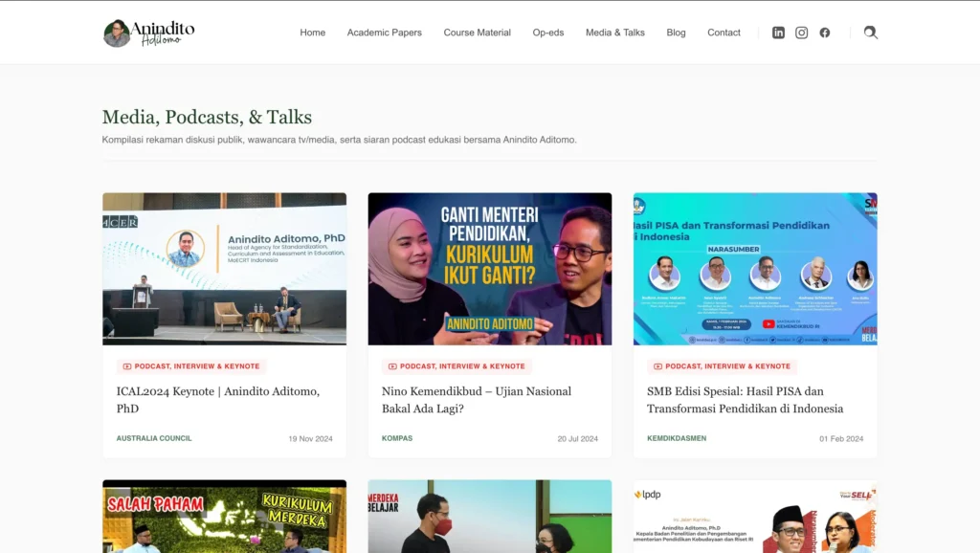Open the Blog page

676,33
